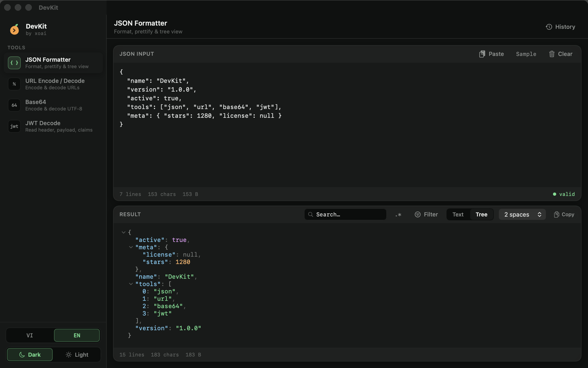Switch result view to Text
The width and height of the screenshot is (588, 368).
point(458,215)
